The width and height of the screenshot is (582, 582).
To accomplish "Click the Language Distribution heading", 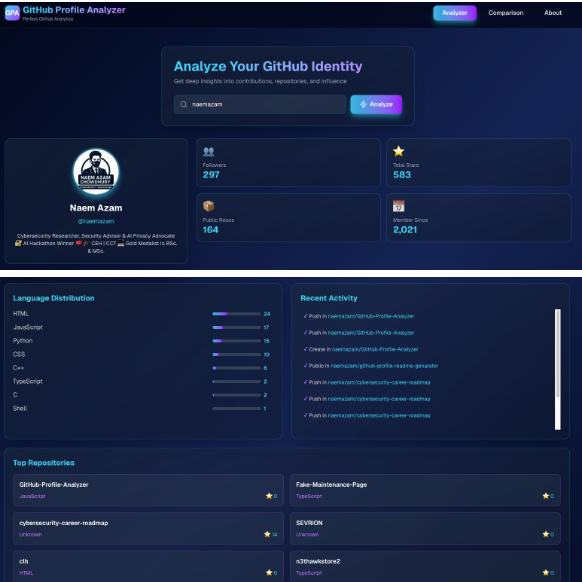I will (x=53, y=298).
